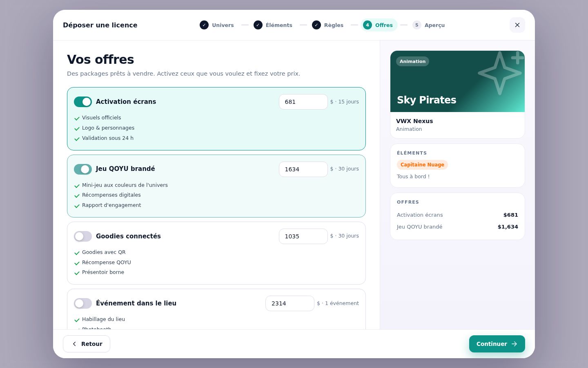Go to the Univers step
This screenshot has height=368, width=588.
(217, 25)
